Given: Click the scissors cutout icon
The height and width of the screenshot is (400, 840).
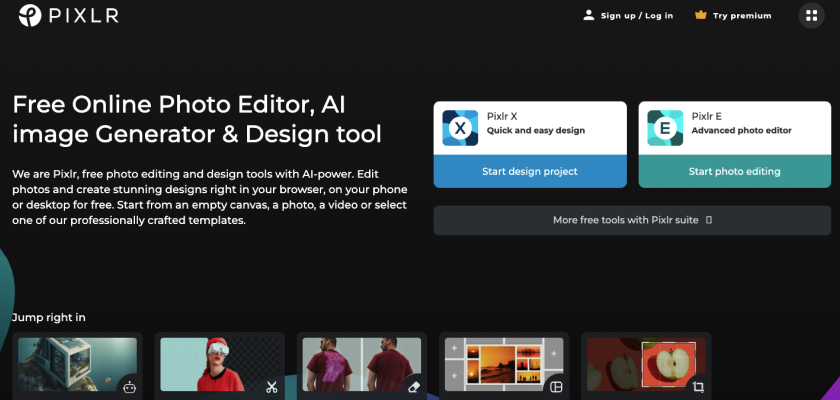Looking at the screenshot, I should pyautogui.click(x=271, y=387).
